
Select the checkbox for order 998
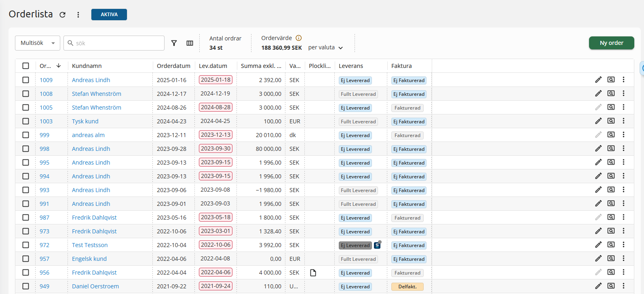pyautogui.click(x=26, y=149)
